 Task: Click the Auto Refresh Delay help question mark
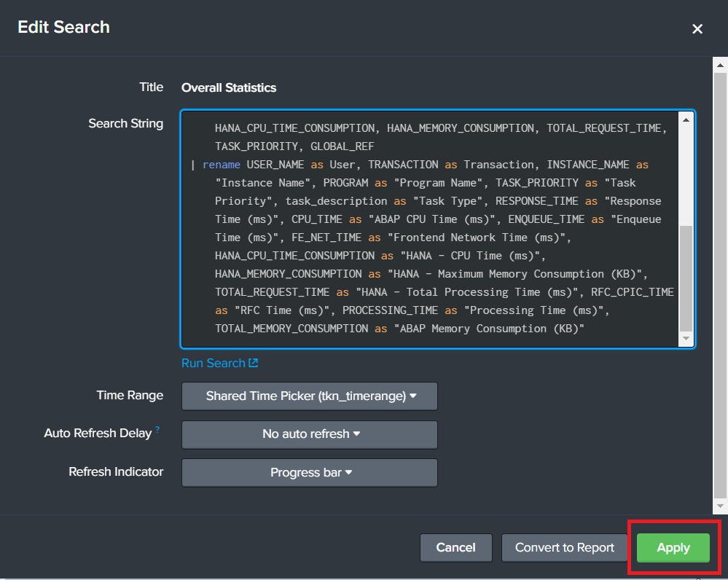(x=157, y=431)
